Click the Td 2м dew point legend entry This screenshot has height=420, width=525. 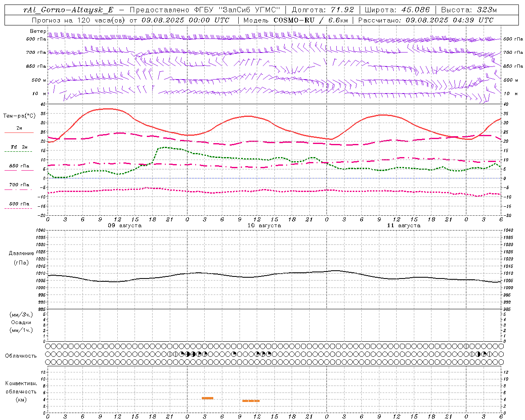coord(19,147)
